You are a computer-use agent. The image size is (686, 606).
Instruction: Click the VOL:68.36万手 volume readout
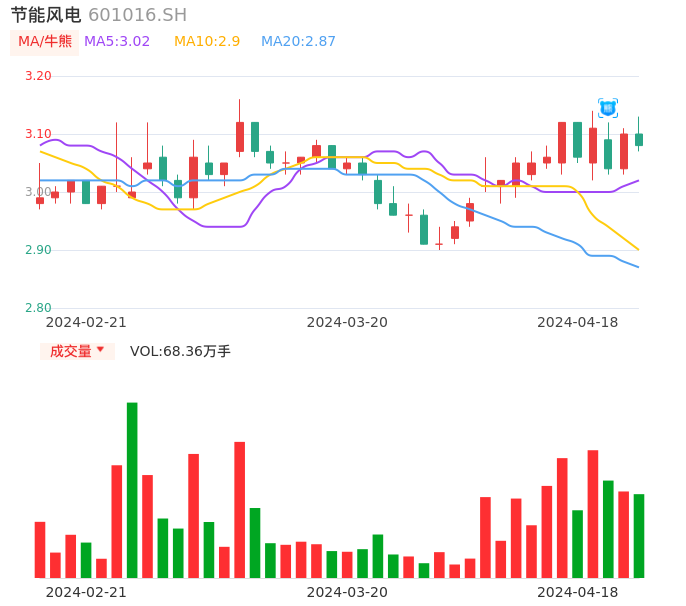(x=180, y=351)
